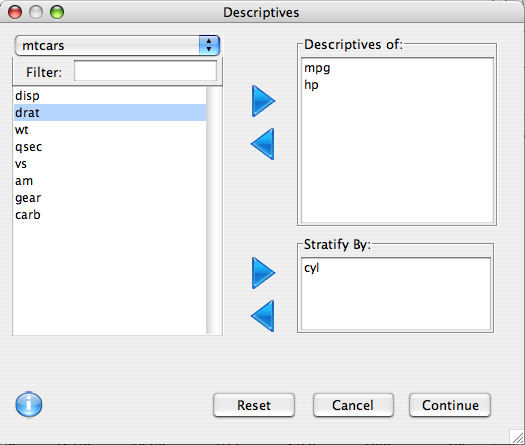This screenshot has height=445, width=525.
Task: Select drat in the variable list
Action: (x=110, y=113)
